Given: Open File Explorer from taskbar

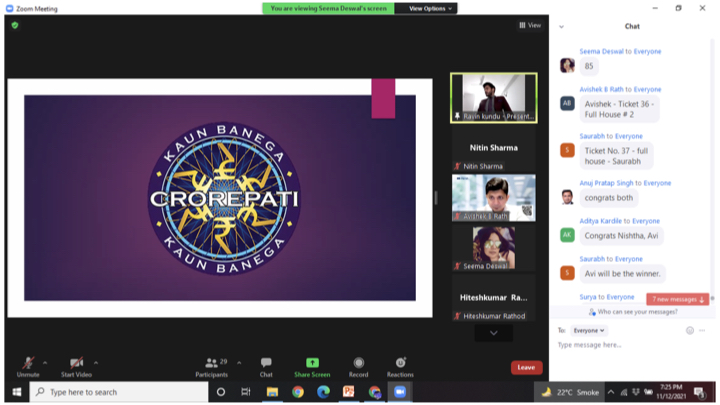Looking at the screenshot, I should pyautogui.click(x=272, y=392).
